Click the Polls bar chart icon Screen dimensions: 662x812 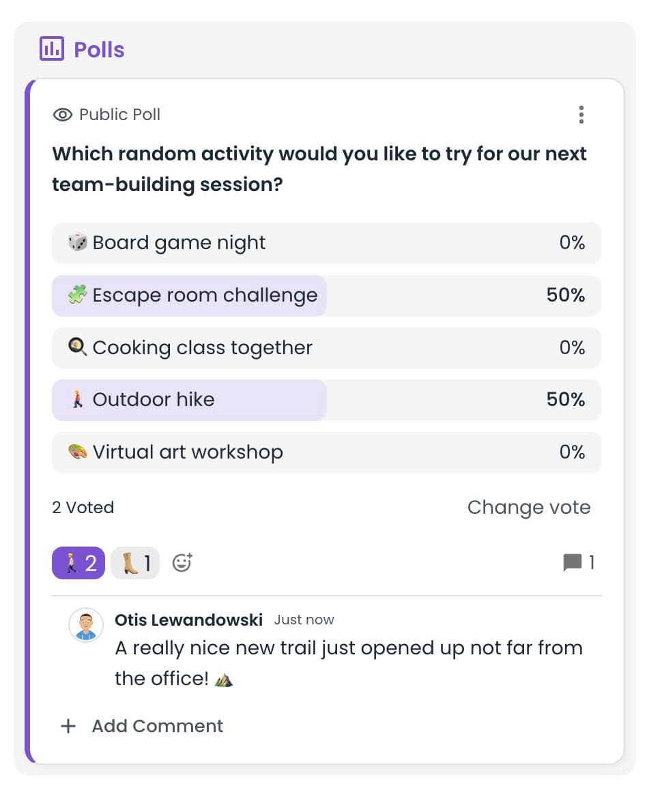55,48
